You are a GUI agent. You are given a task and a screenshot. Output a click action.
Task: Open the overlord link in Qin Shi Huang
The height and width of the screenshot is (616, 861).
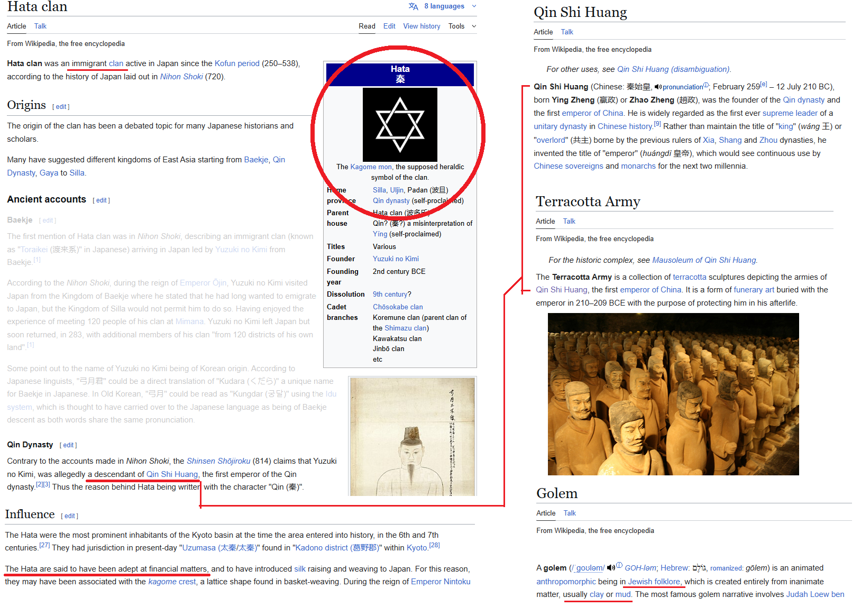click(551, 140)
